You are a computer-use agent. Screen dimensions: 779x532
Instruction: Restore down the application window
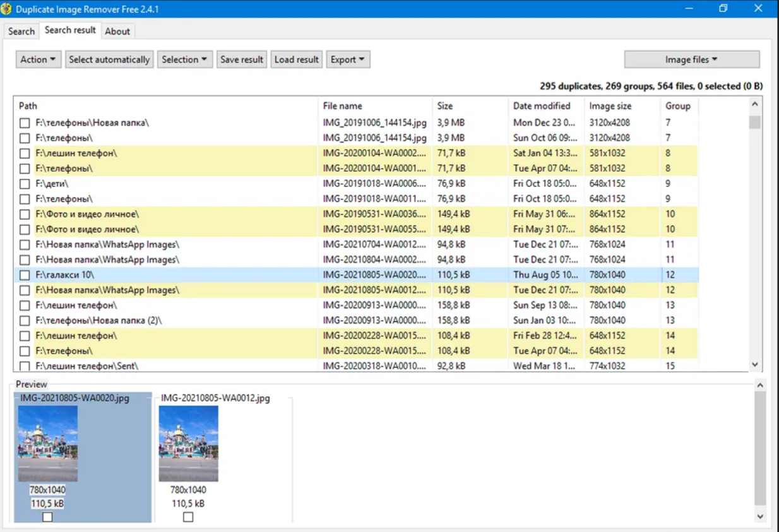pos(723,9)
